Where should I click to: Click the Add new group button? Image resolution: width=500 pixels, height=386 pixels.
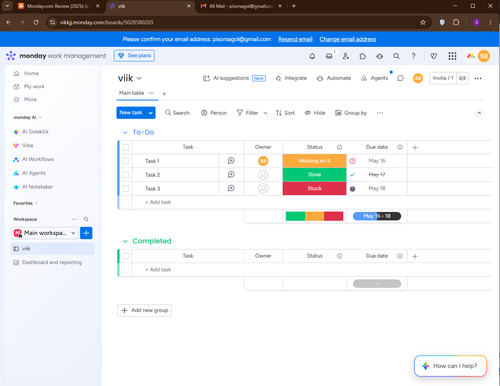tap(144, 310)
